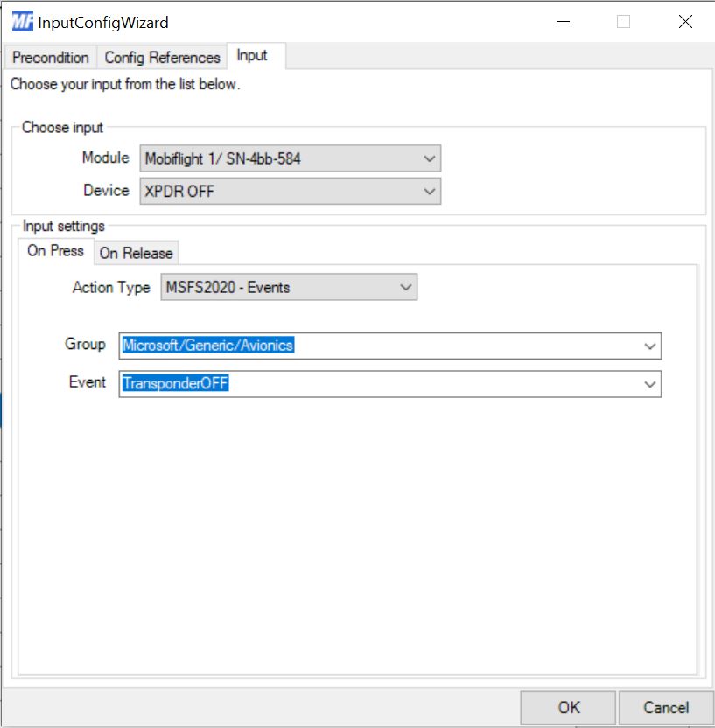The width and height of the screenshot is (715, 728).
Task: Click the Group field's dropdown arrow
Action: tap(649, 346)
